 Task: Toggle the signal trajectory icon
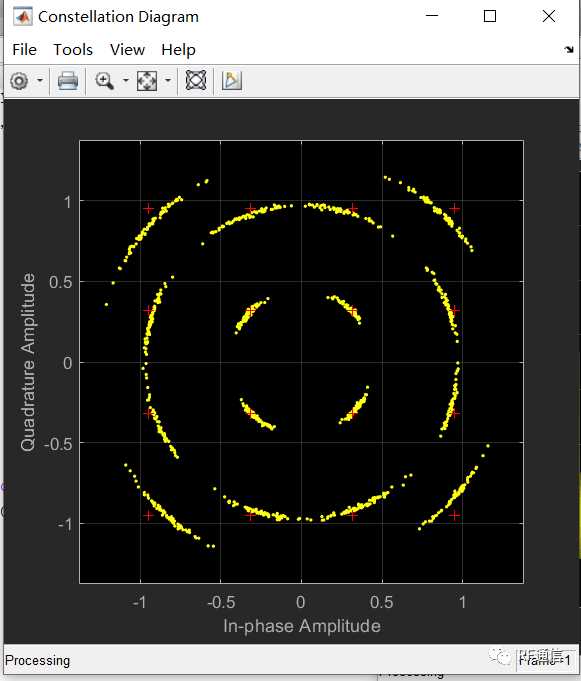pos(196,80)
